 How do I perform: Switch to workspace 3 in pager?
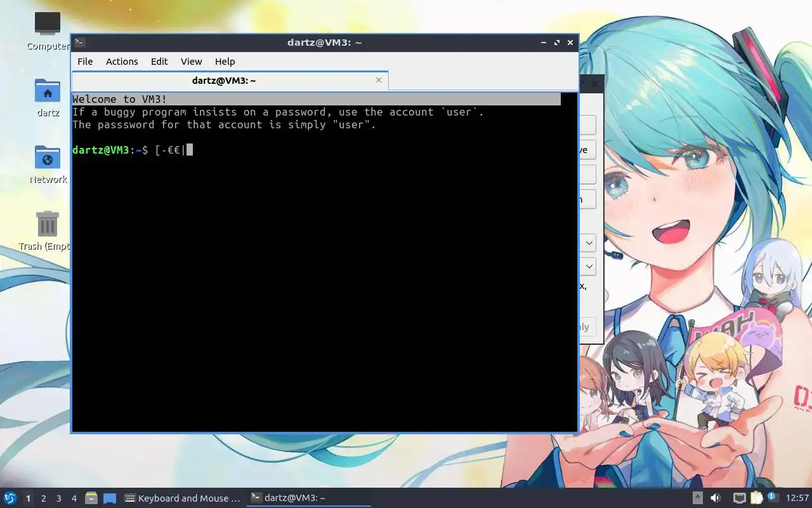coord(58,498)
